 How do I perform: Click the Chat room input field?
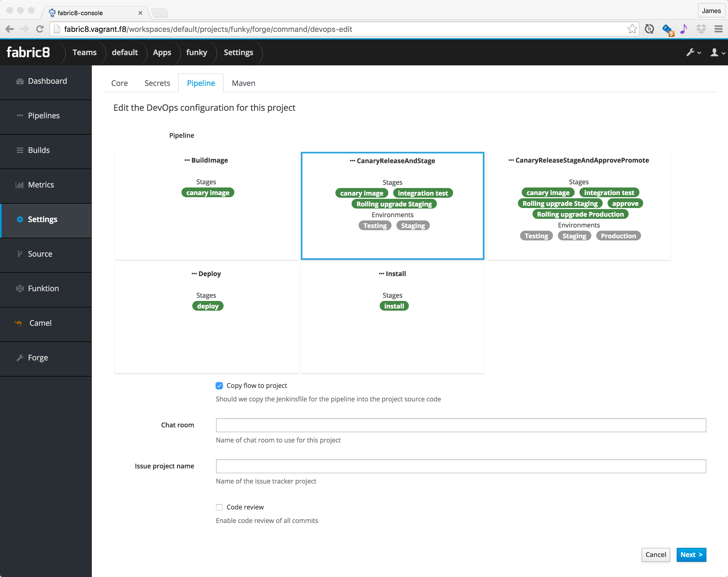(x=461, y=425)
